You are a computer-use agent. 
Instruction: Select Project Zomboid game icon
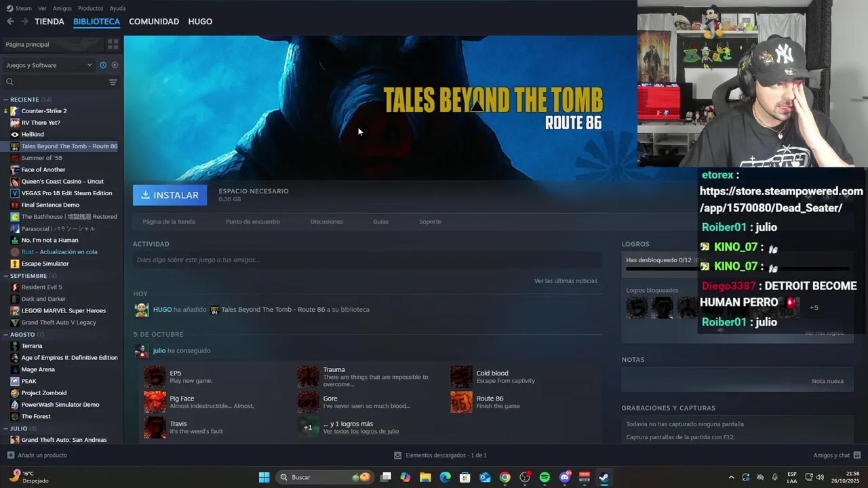pyautogui.click(x=14, y=393)
